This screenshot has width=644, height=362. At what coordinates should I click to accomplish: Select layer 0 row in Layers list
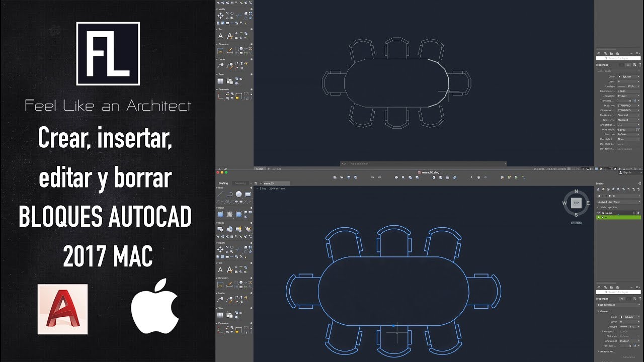[x=618, y=217]
